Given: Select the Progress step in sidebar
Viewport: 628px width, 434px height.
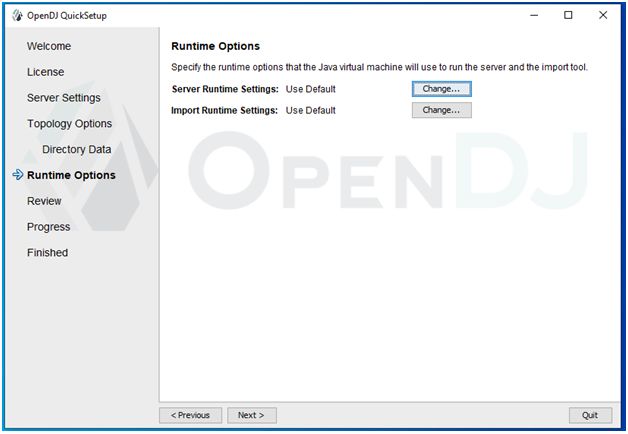Looking at the screenshot, I should pos(48,227).
